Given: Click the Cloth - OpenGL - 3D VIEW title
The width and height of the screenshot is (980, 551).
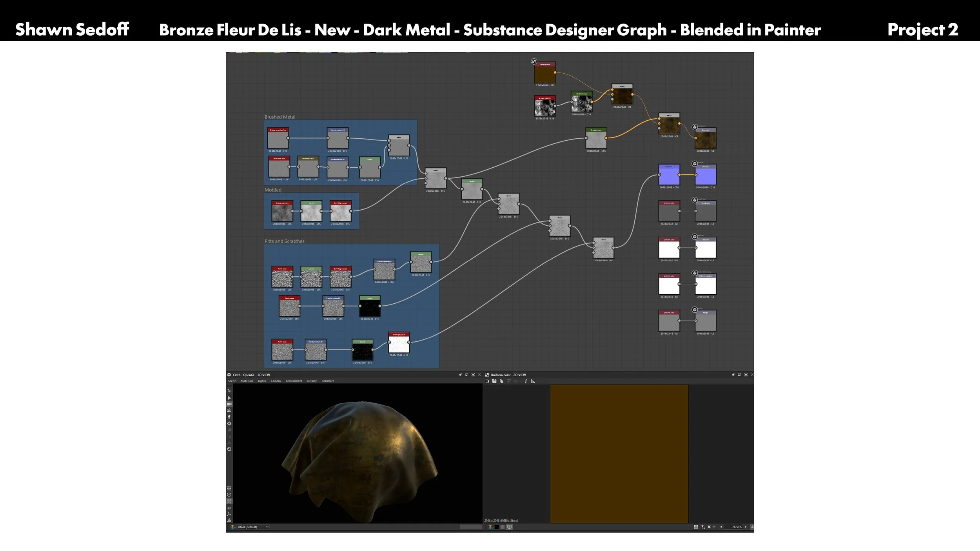Looking at the screenshot, I should click(251, 375).
